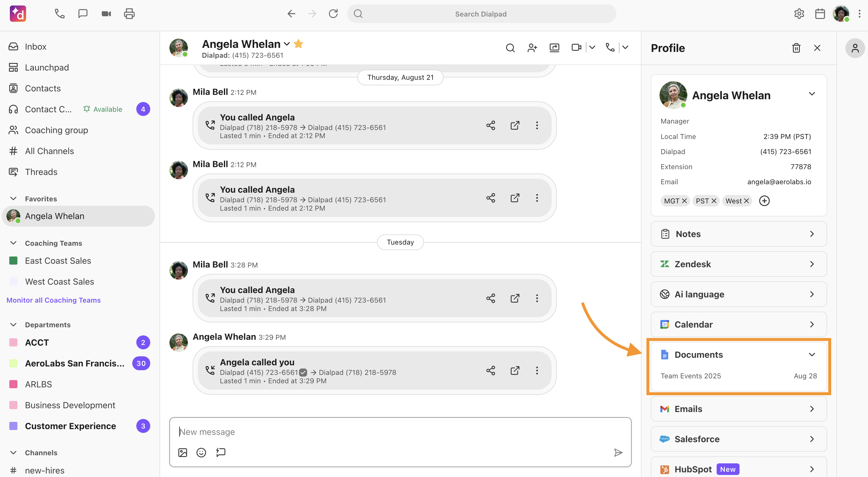868x477 pixels.
Task: Open the Dialpad logo home icon
Action: 18,14
